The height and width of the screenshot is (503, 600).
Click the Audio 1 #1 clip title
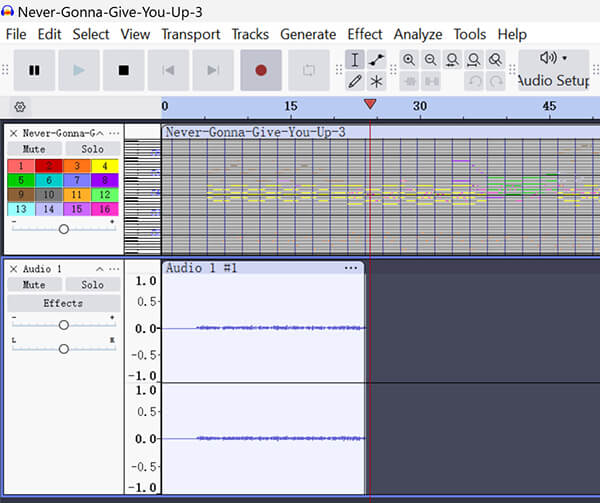coord(202,268)
